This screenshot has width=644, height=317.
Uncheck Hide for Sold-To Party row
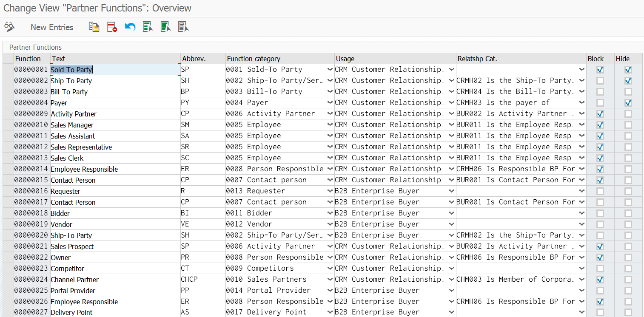[628, 70]
